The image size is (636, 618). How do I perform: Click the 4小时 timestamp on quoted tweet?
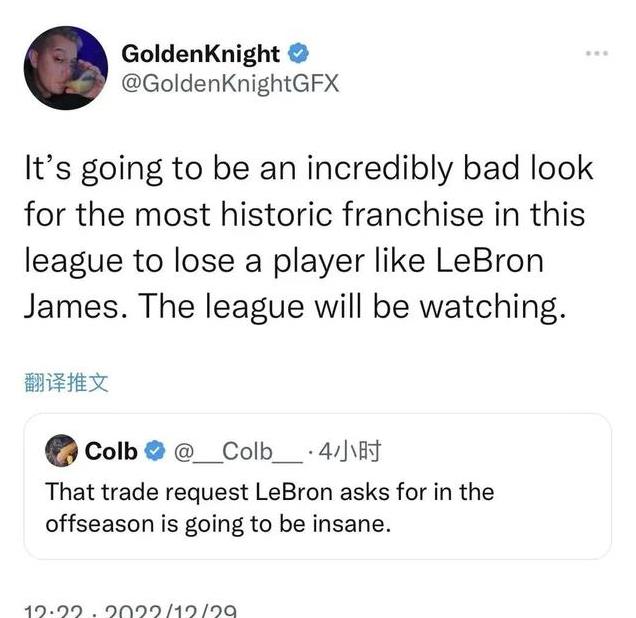click(350, 451)
